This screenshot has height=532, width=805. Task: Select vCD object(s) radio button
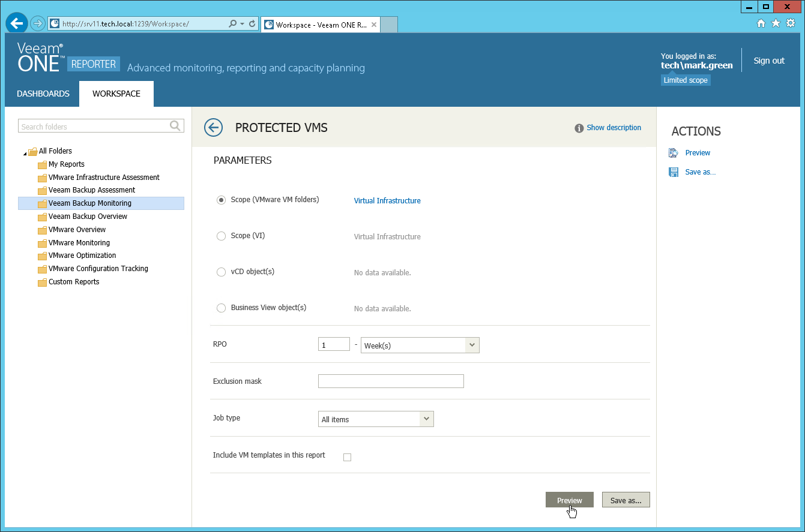point(221,272)
